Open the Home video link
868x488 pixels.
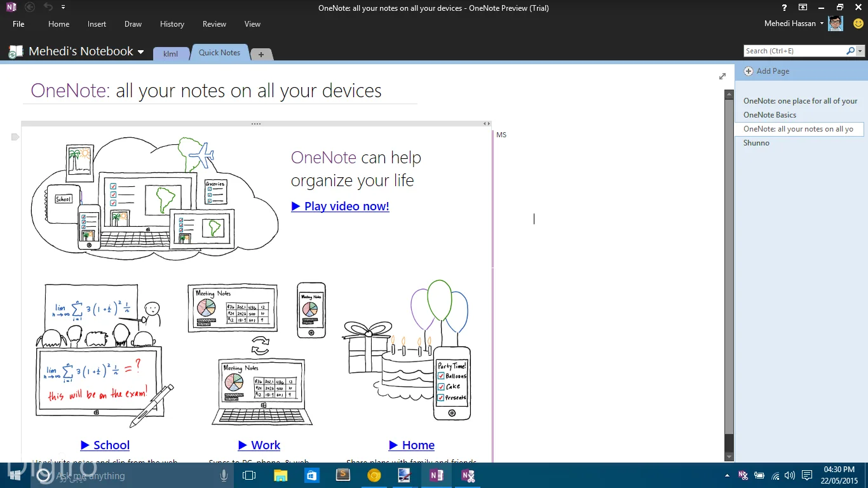pos(412,445)
